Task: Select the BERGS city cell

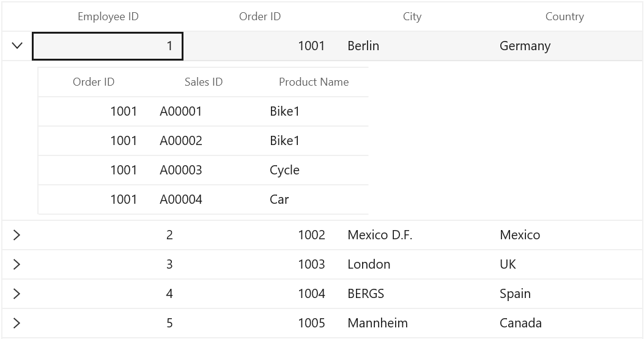Action: [x=412, y=294]
